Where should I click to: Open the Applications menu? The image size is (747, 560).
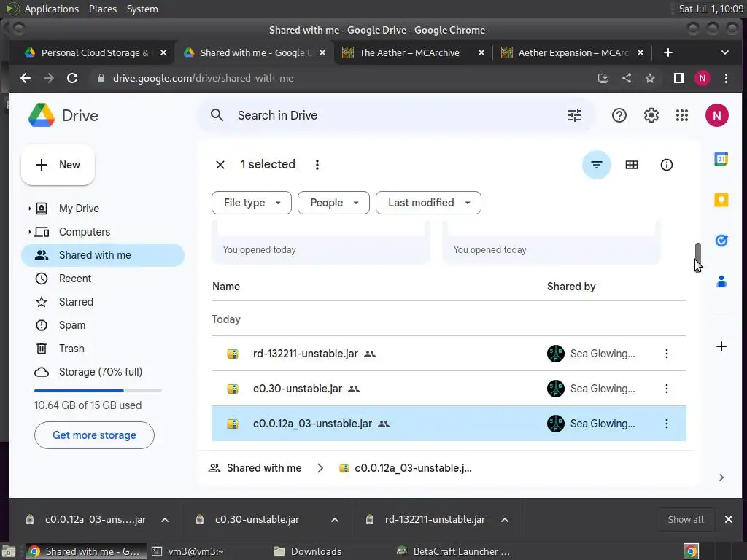point(52,9)
